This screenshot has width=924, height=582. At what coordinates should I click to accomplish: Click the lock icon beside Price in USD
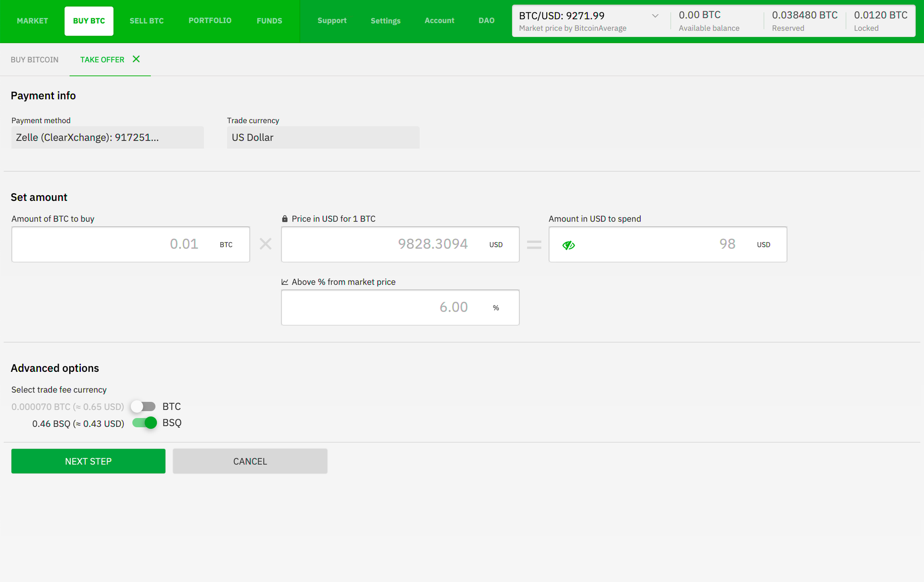[285, 219]
